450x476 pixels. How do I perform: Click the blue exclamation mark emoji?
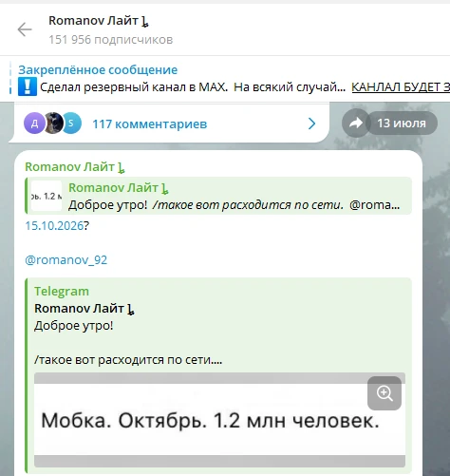(28, 86)
